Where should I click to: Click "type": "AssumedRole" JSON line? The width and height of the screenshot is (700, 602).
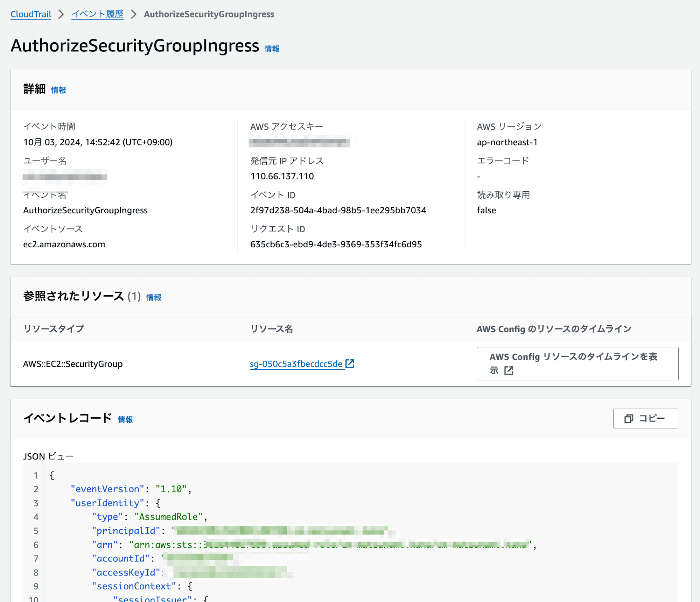[149, 517]
